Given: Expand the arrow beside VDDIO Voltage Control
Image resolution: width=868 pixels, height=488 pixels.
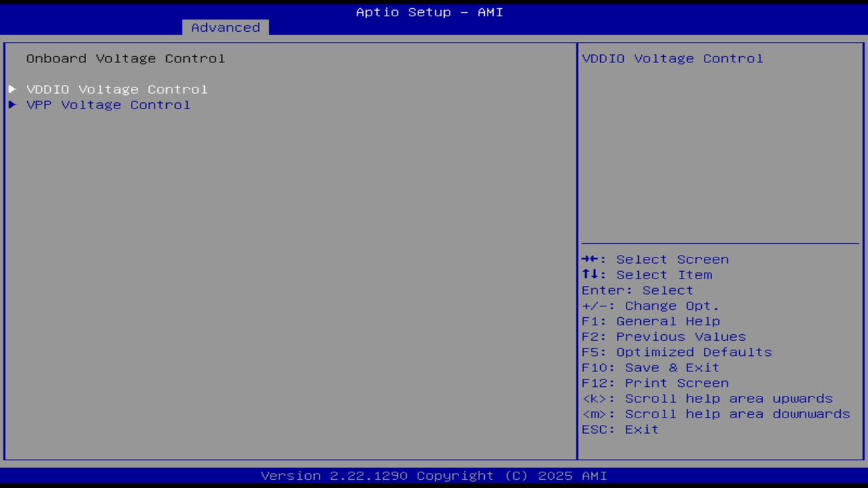Looking at the screenshot, I should pos(12,89).
